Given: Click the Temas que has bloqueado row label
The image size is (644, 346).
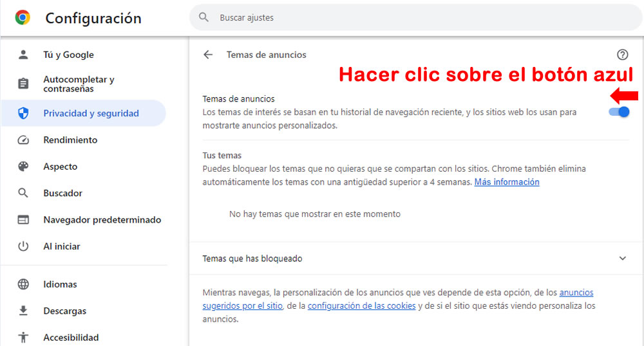Looking at the screenshot, I should click(x=252, y=259).
